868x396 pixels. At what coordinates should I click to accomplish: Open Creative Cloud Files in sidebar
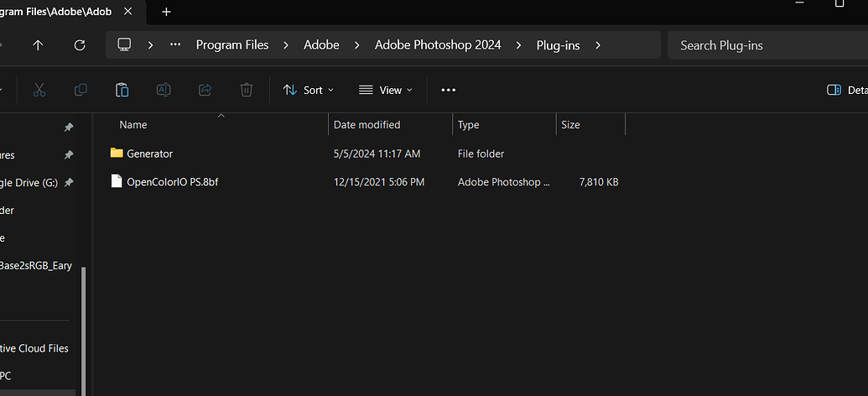(34, 348)
